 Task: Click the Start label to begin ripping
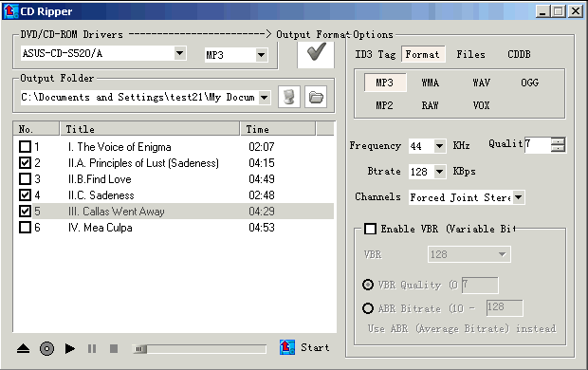[x=315, y=347]
